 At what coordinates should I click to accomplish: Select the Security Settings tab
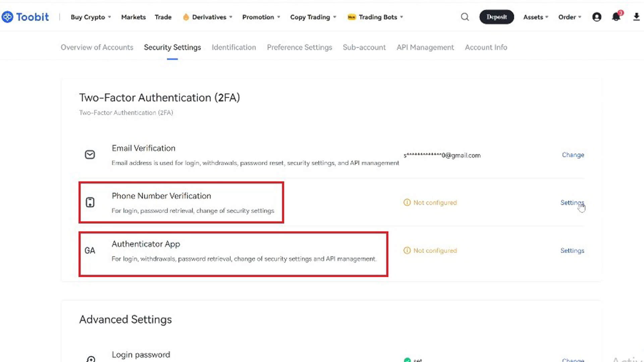(x=172, y=47)
